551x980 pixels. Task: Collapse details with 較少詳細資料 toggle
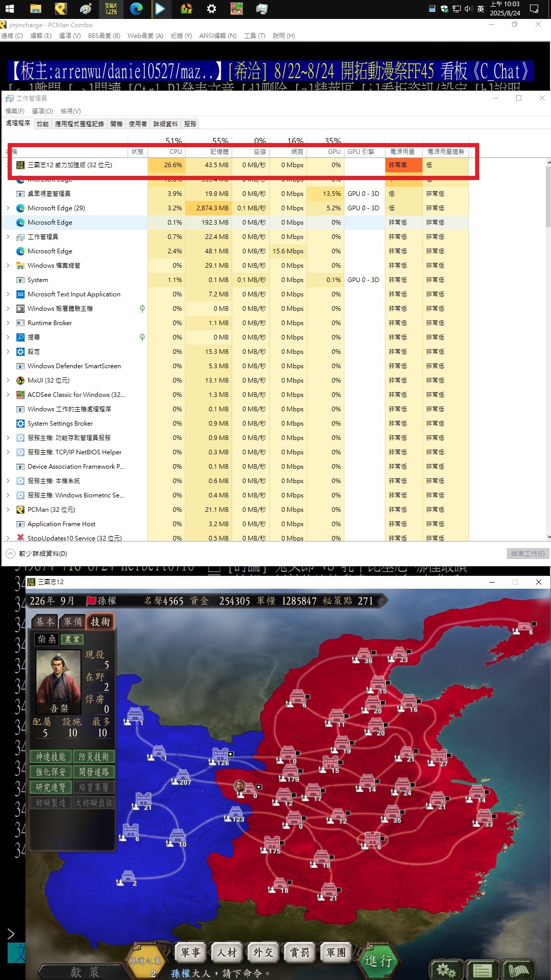point(36,554)
